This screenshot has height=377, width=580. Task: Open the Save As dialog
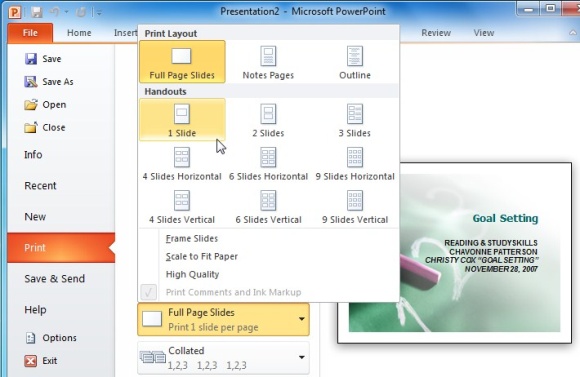coord(49,82)
